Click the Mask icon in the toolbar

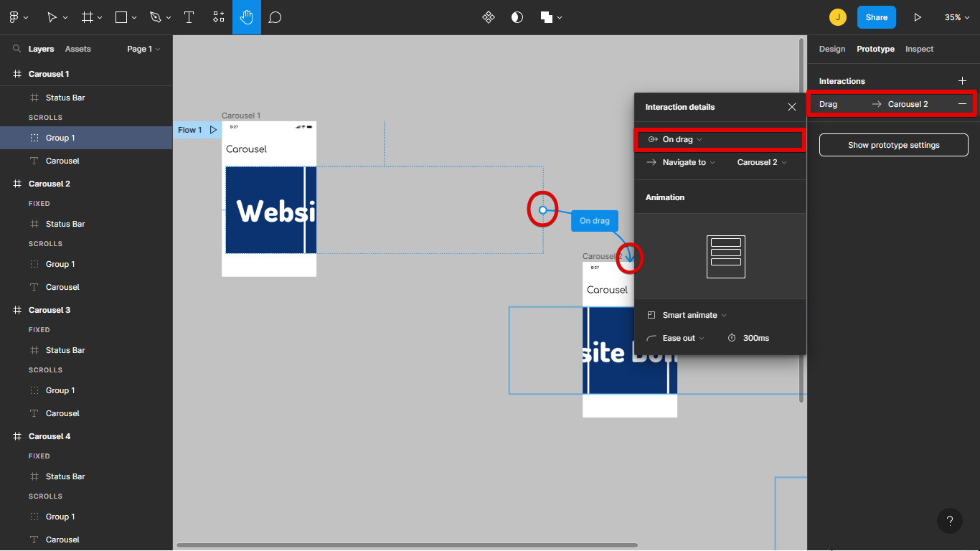pos(517,17)
